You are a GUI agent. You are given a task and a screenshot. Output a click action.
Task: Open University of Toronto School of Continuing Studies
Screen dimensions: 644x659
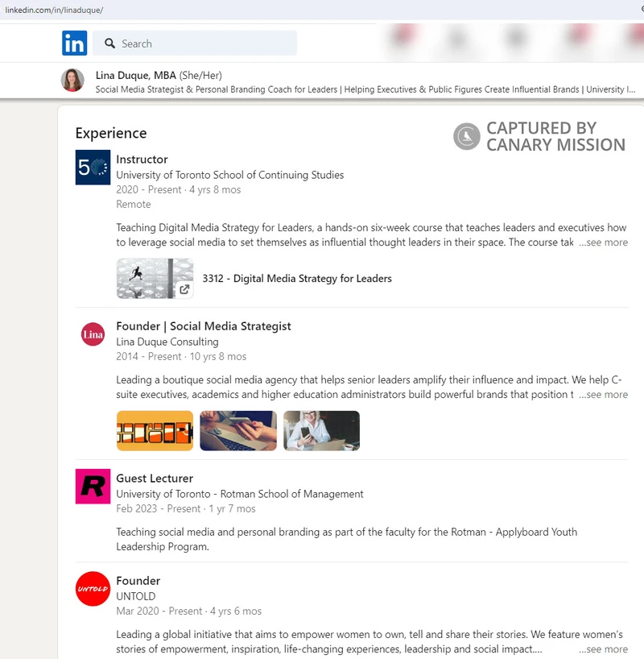[229, 175]
